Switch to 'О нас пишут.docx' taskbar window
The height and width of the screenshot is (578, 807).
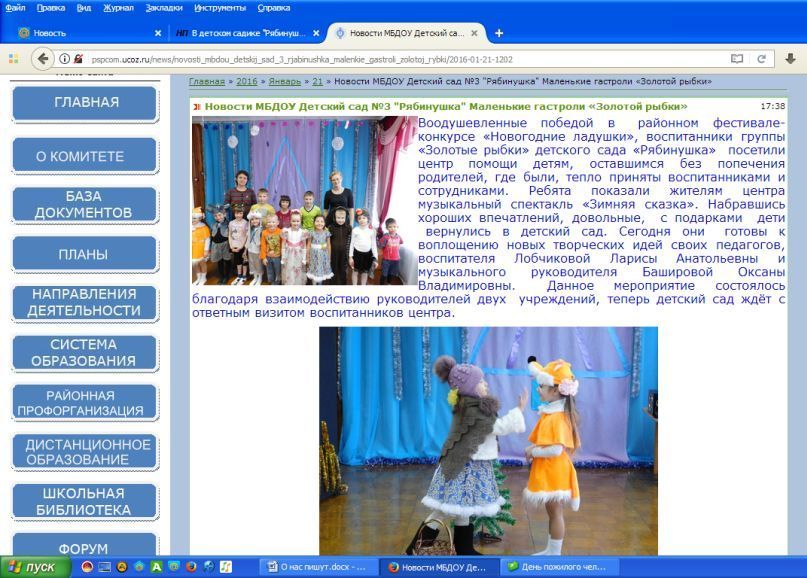click(x=318, y=567)
